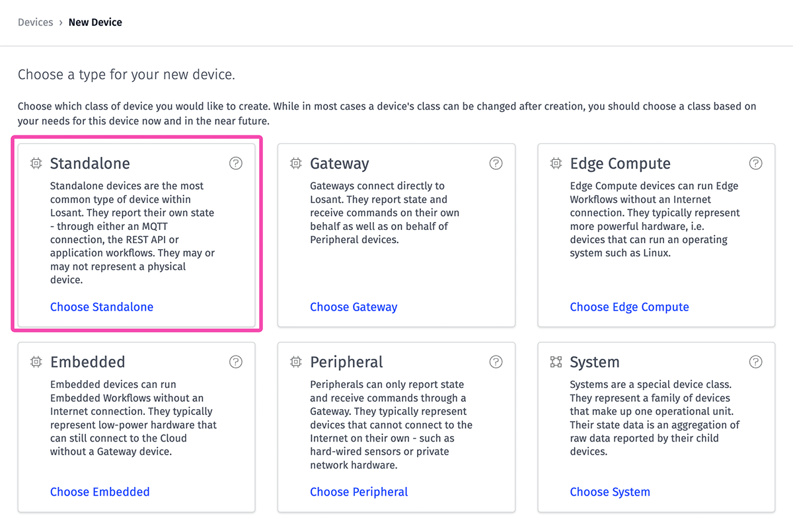The width and height of the screenshot is (793, 532).
Task: Click the chip icon beside Edge Compute
Action: [556, 163]
